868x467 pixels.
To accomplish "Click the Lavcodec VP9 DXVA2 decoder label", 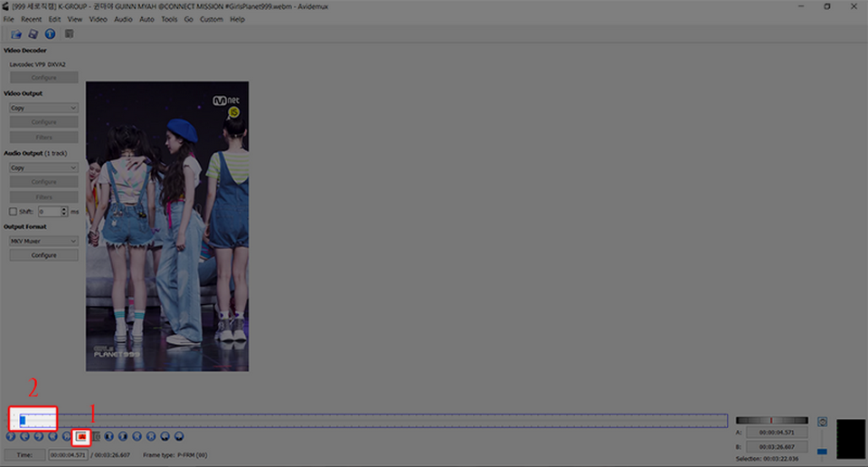I will pos(37,65).
